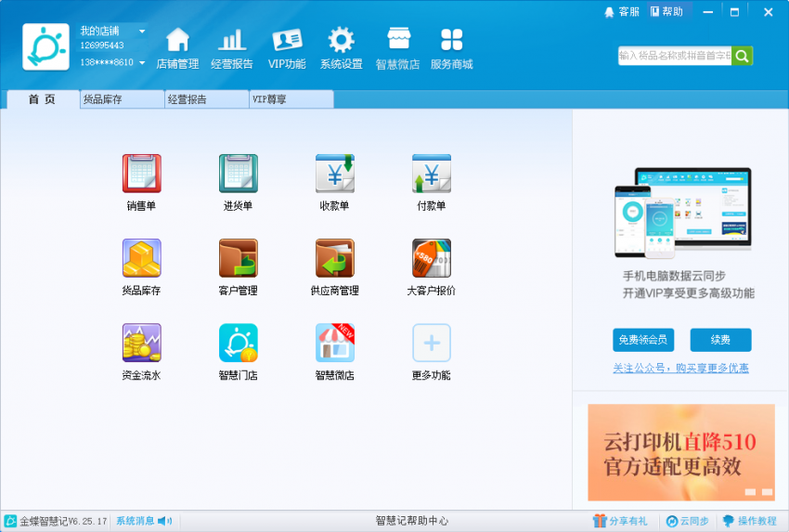Open 系统设置 gear in toolbar
This screenshot has width=789, height=532.
[341, 48]
